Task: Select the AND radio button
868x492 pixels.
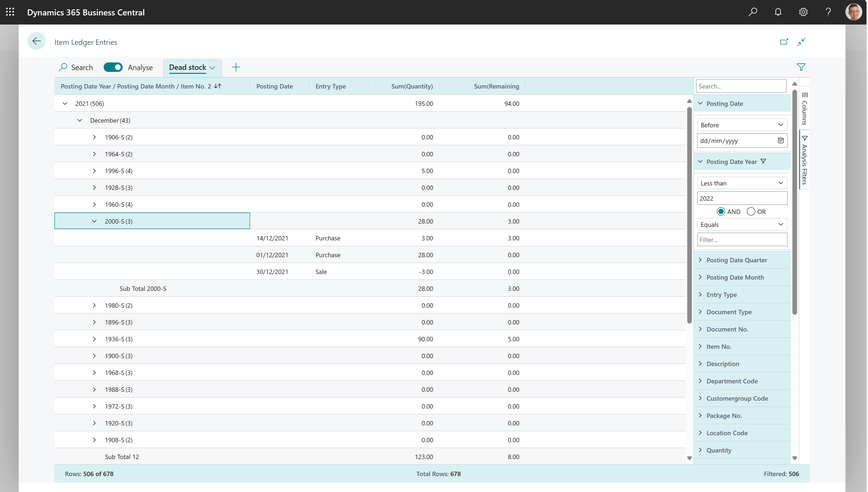Action: [x=721, y=211]
